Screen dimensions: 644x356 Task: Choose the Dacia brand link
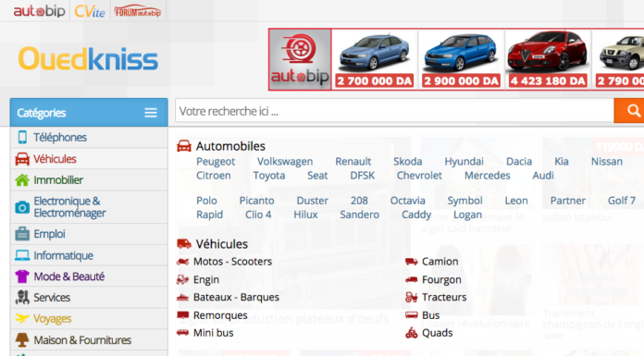(x=519, y=162)
